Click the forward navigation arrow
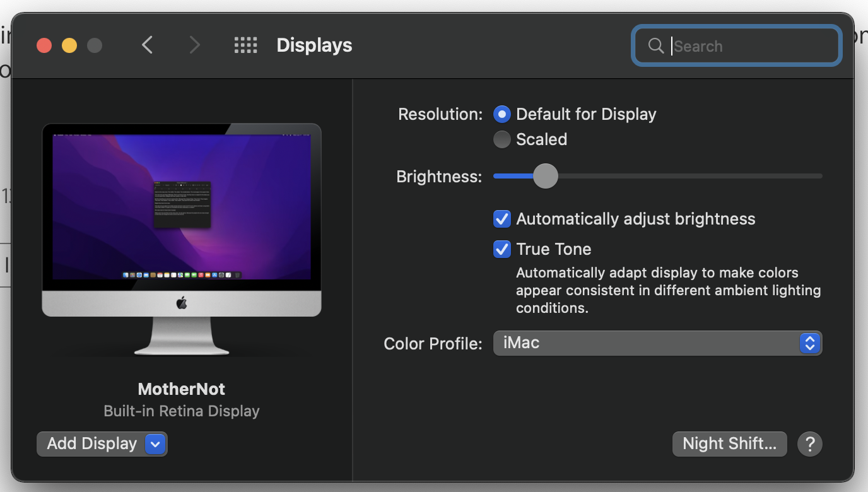868x492 pixels. pos(194,45)
